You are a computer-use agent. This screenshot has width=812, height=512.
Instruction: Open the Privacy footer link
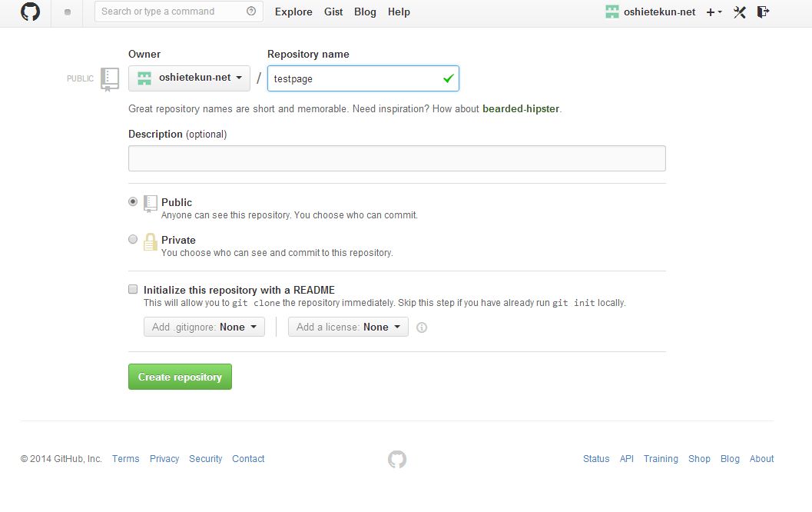click(164, 459)
